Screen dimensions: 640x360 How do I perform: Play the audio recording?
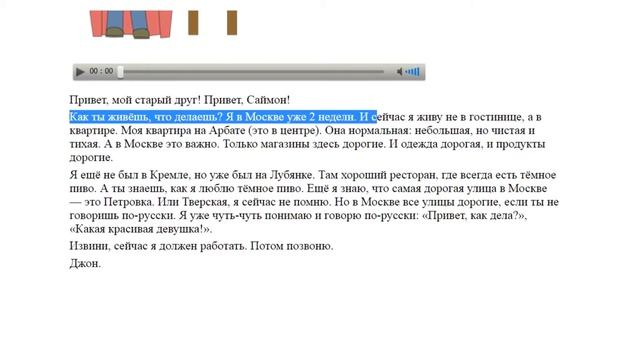80,72
